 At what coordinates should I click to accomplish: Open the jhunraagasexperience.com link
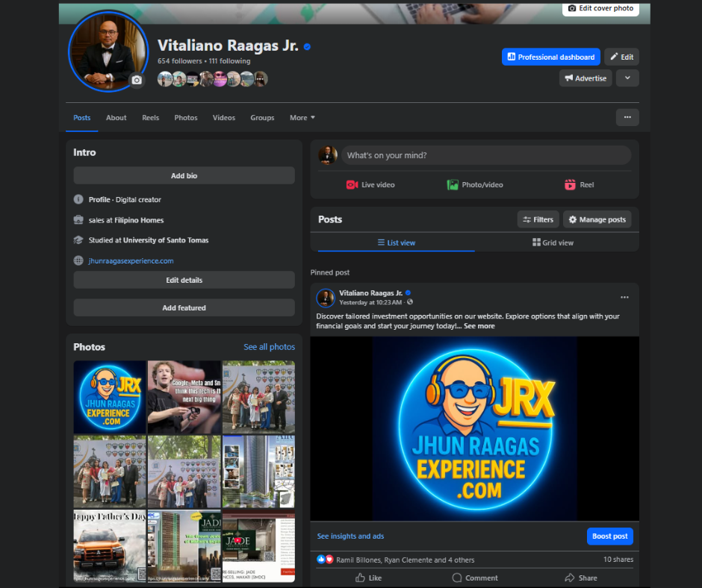(x=131, y=261)
